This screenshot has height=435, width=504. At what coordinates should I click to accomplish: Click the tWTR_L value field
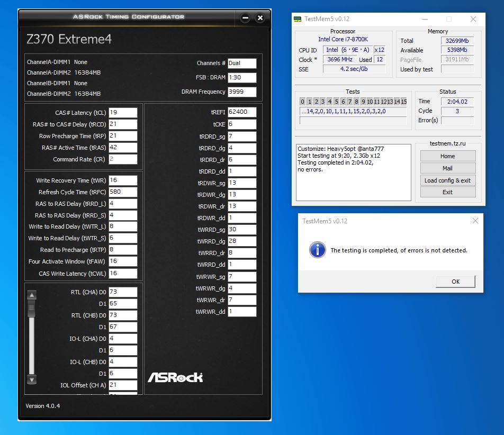[x=123, y=226]
